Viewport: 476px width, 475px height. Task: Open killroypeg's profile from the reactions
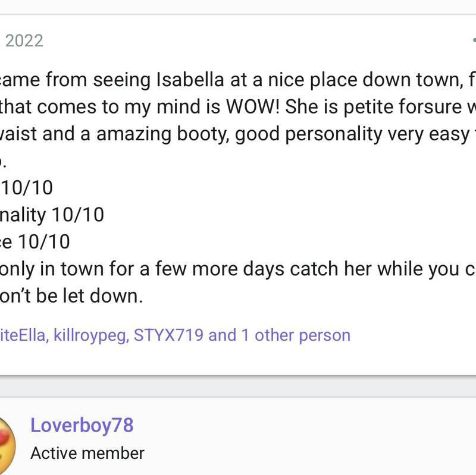coord(89,335)
